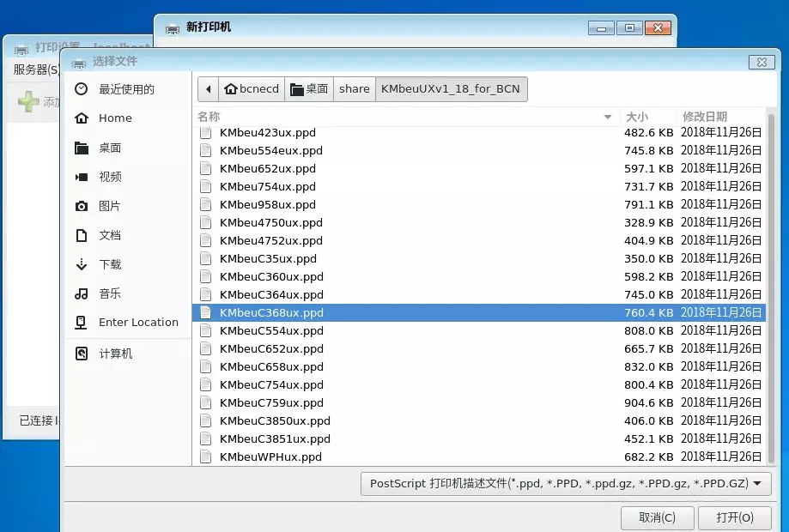Screen dimensions: 789x532
Task: Open the 文档 documents sidebar folder
Action: [x=128, y=235]
